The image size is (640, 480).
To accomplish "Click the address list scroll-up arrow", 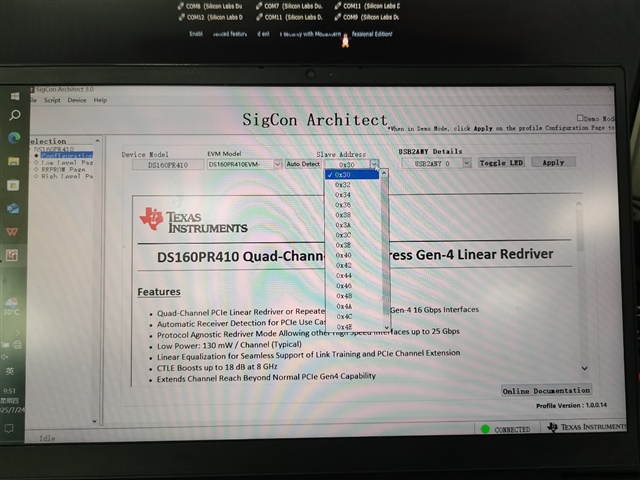I will coord(384,173).
